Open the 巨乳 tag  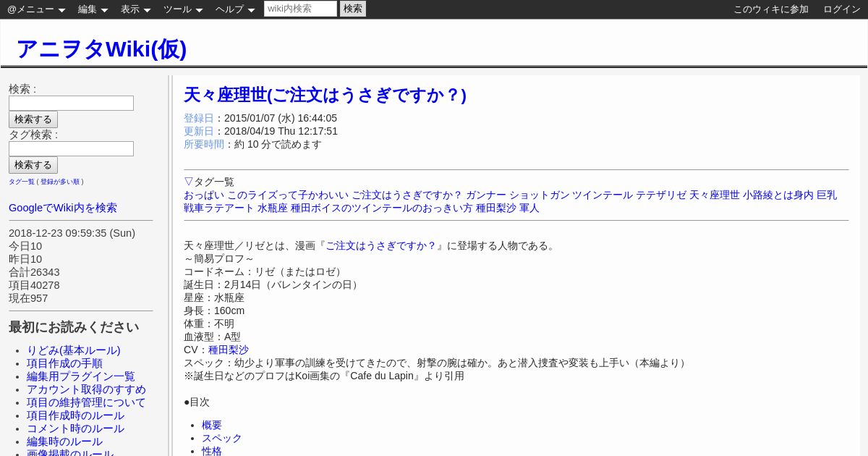coord(827,195)
